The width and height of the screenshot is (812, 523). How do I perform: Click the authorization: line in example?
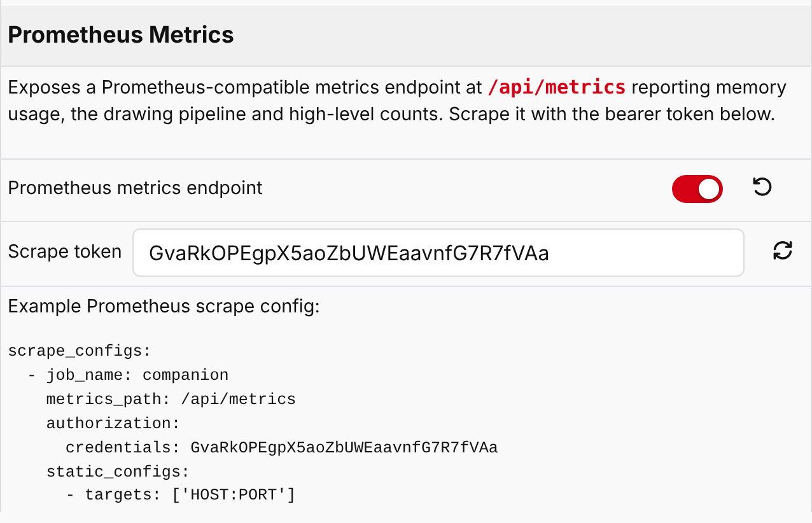(113, 424)
